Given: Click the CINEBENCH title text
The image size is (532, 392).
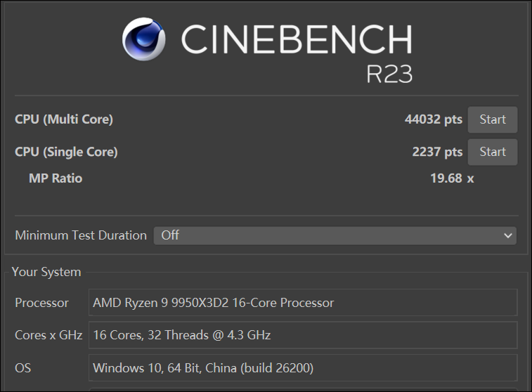Looking at the screenshot, I should [297, 39].
